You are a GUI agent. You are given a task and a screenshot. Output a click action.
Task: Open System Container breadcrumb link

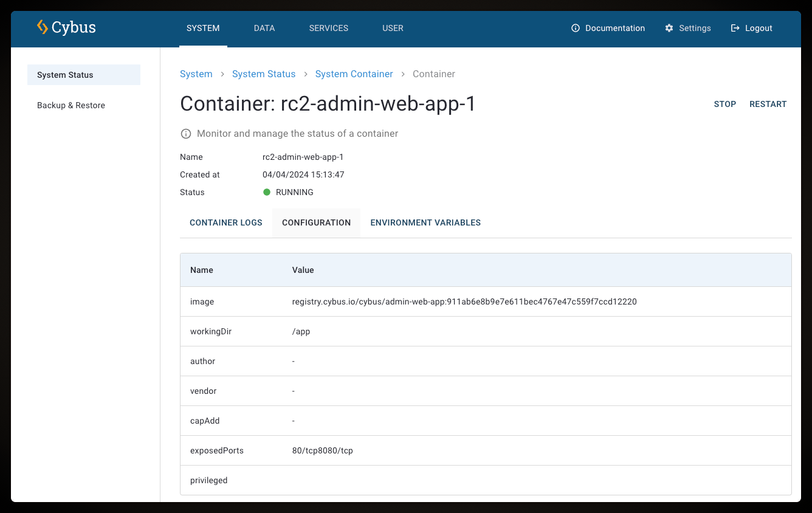tap(354, 74)
